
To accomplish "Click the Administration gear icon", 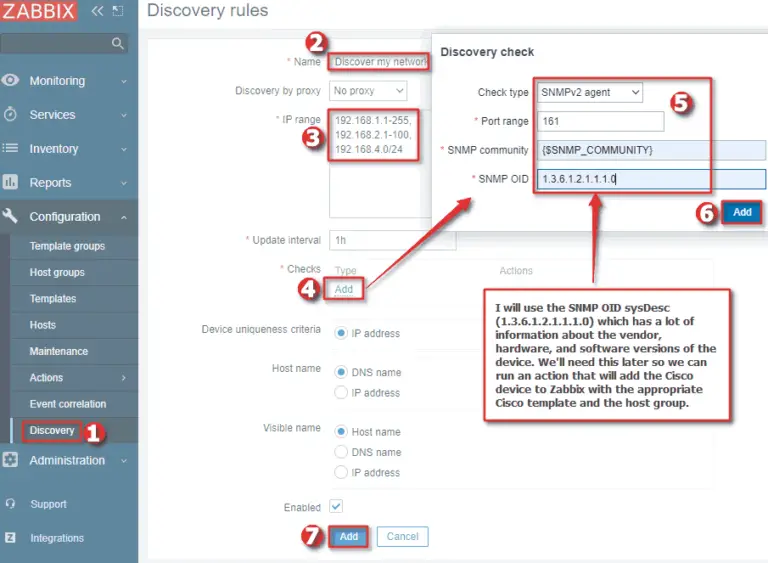I will click(x=10, y=460).
